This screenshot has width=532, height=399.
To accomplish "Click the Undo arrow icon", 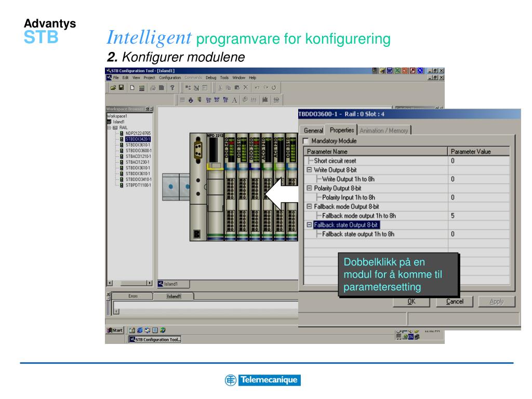I will click(257, 87).
